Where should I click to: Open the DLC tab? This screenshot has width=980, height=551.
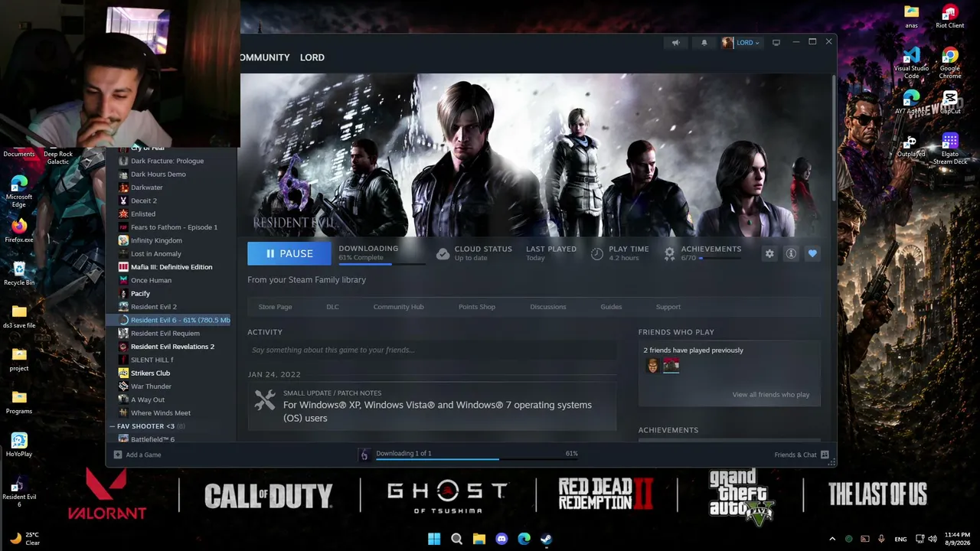pyautogui.click(x=332, y=307)
